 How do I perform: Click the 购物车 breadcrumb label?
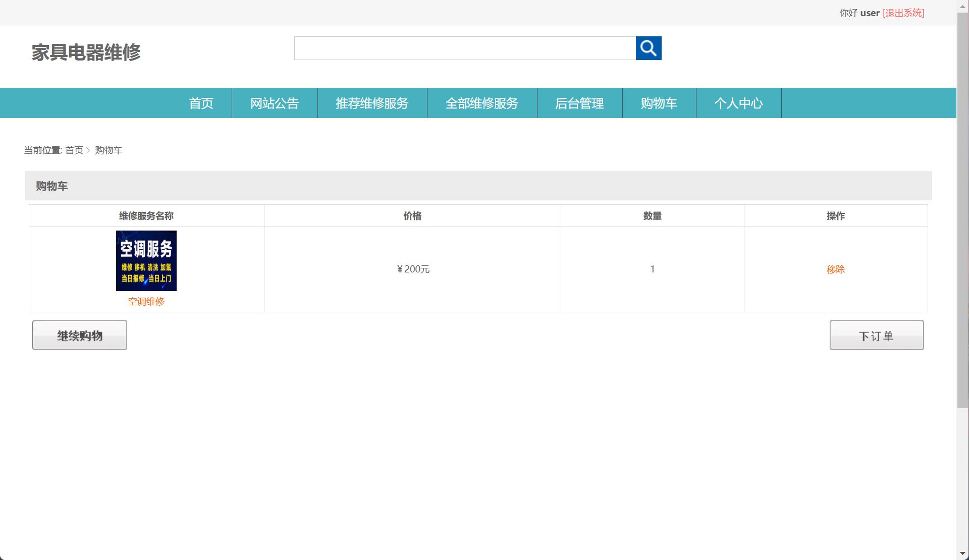(x=108, y=150)
